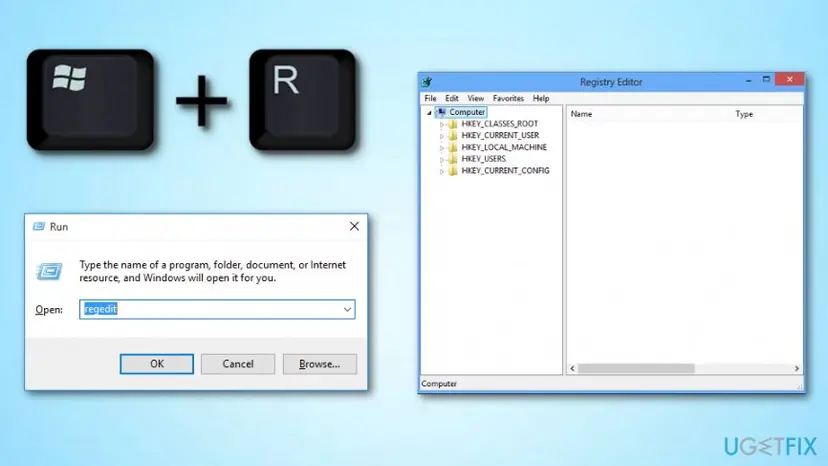Screen dimensions: 828x466
Task: Click the HKEY_CLASSES_ROOT folder icon
Action: (x=453, y=124)
